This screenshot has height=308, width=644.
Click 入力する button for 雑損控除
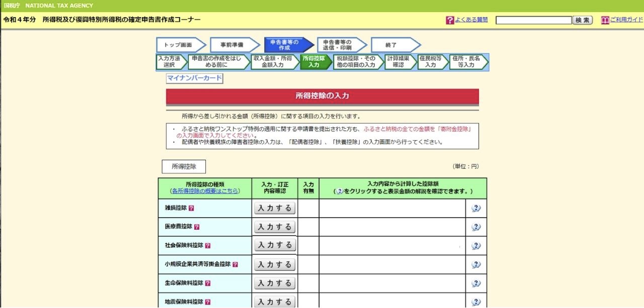(x=275, y=208)
